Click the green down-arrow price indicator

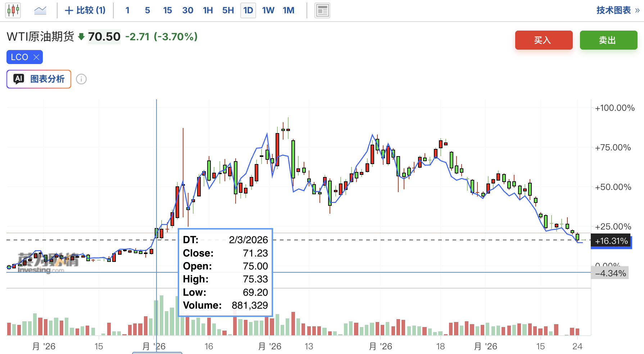coord(81,37)
